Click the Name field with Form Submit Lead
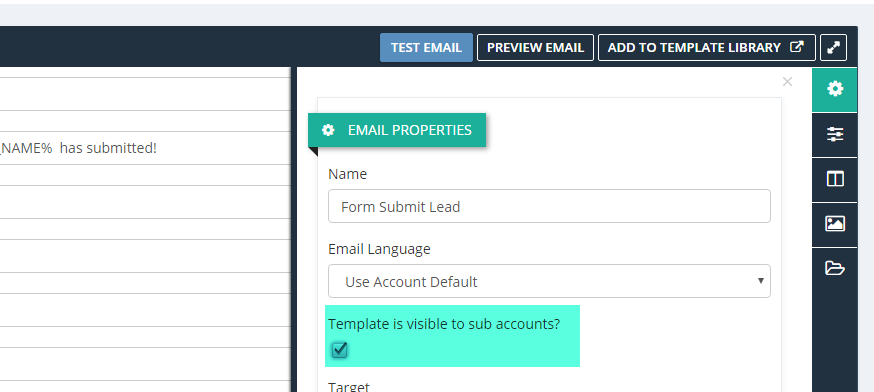Image resolution: width=874 pixels, height=392 pixels. (x=549, y=206)
